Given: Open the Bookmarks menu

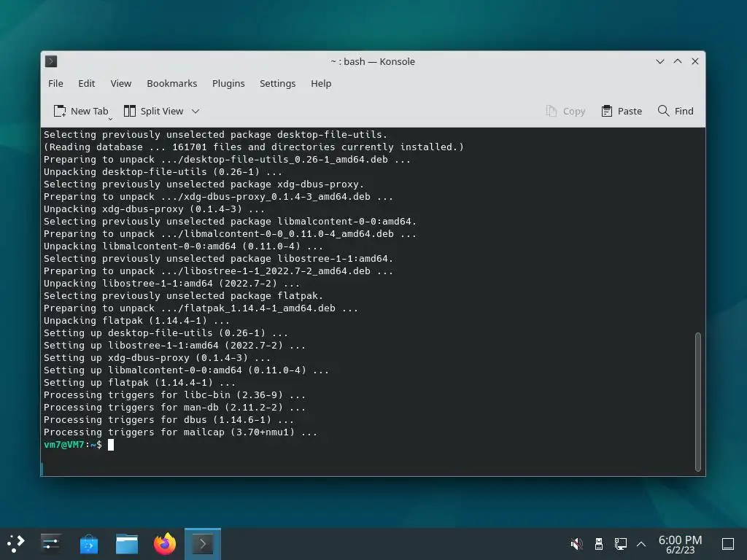Looking at the screenshot, I should pos(171,83).
